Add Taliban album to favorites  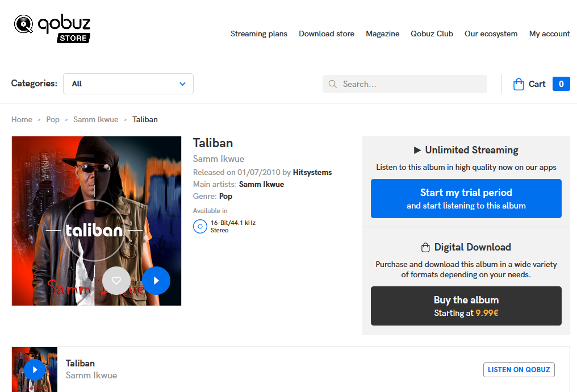tap(116, 281)
